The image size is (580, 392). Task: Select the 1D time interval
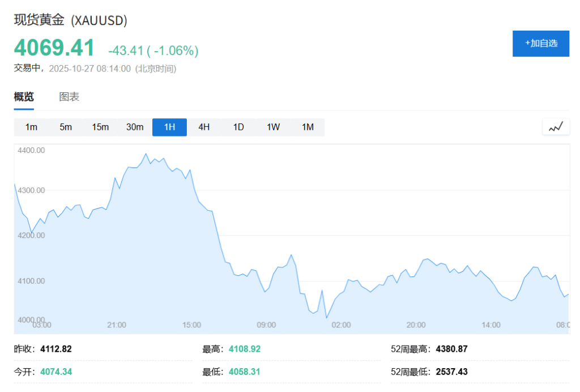[238, 127]
